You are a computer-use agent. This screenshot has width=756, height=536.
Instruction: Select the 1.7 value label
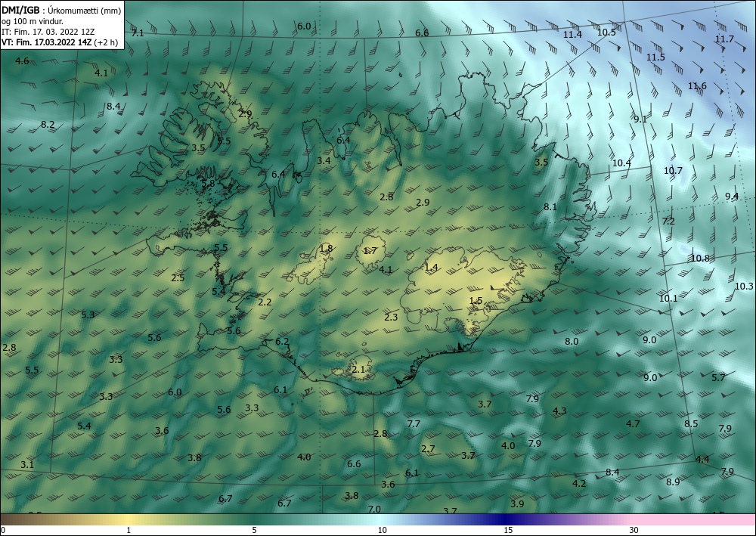pos(370,250)
